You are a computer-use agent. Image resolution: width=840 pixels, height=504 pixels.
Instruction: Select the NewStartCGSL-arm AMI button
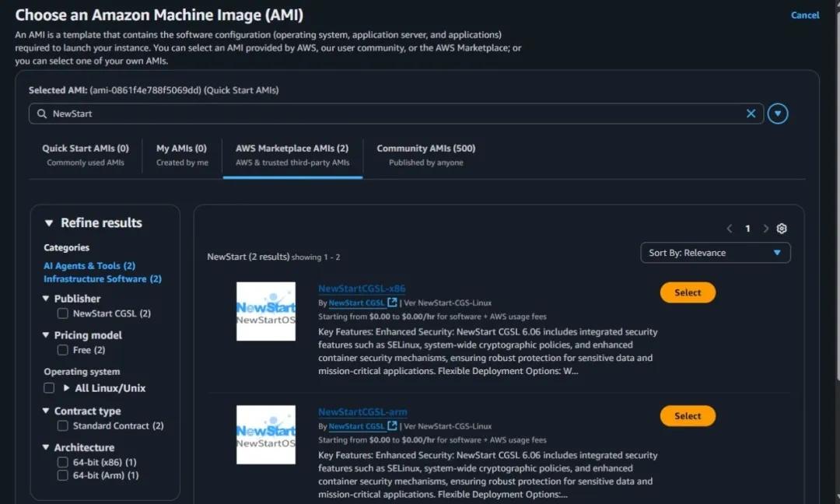688,415
